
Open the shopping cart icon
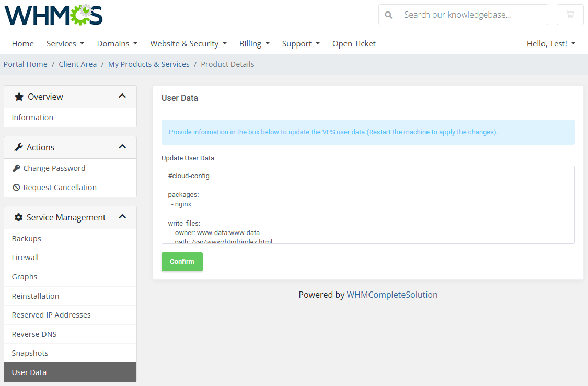tap(570, 15)
